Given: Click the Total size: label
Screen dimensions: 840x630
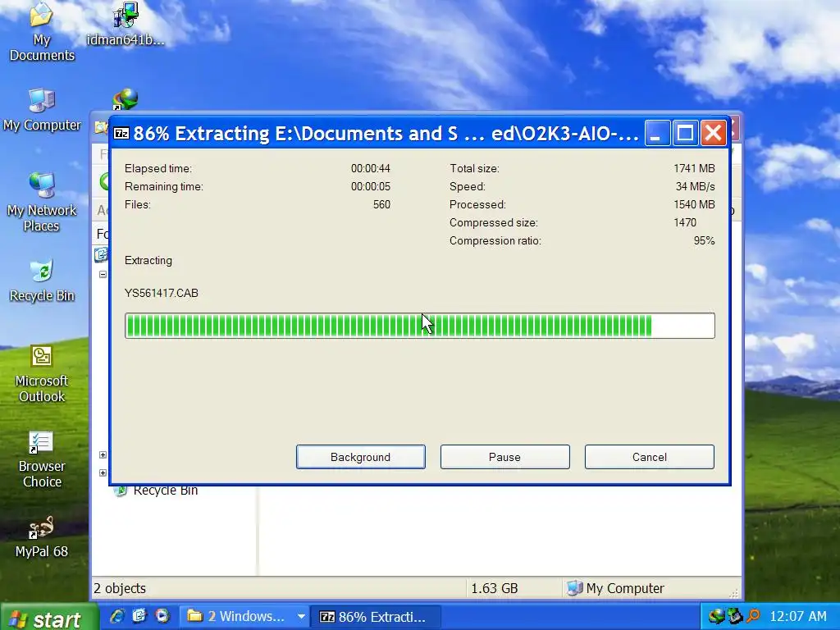Looking at the screenshot, I should pos(474,168).
